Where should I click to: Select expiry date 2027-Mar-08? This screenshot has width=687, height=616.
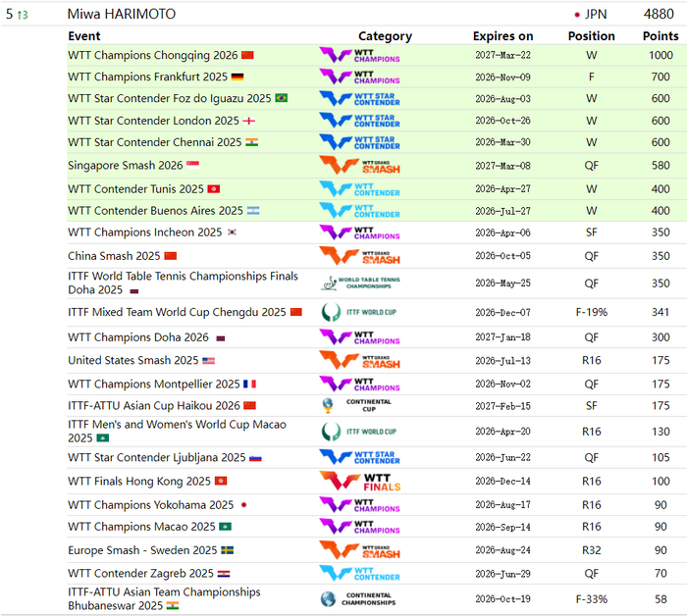coord(502,166)
